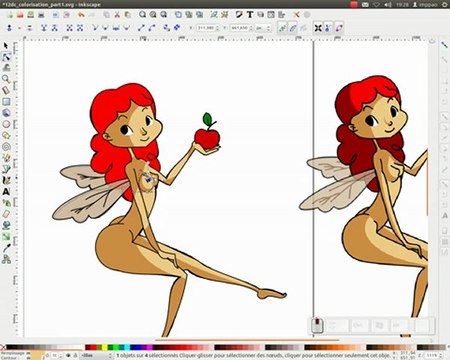Click the Undo arrow icon
The height and width of the screenshot is (360, 450).
[x=81, y=15]
